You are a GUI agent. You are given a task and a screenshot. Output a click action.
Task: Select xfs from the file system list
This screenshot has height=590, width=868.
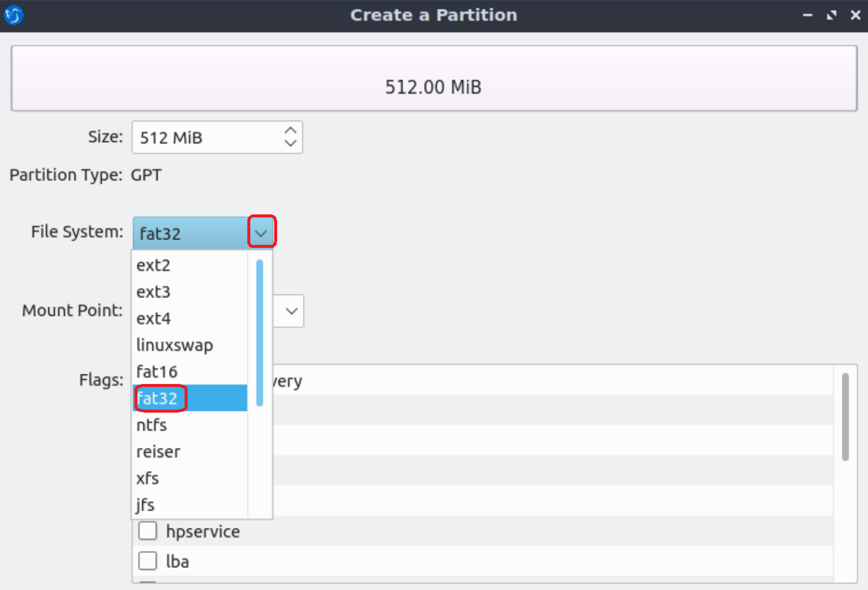(x=147, y=478)
